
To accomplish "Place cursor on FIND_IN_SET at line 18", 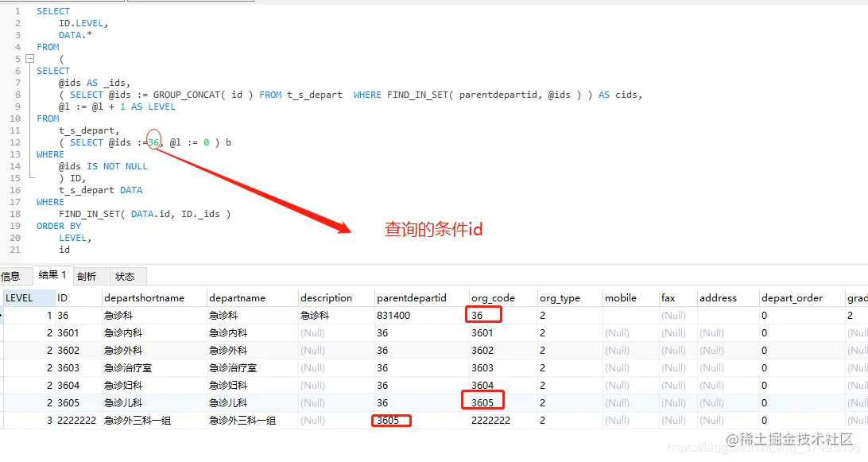I will tap(89, 214).
